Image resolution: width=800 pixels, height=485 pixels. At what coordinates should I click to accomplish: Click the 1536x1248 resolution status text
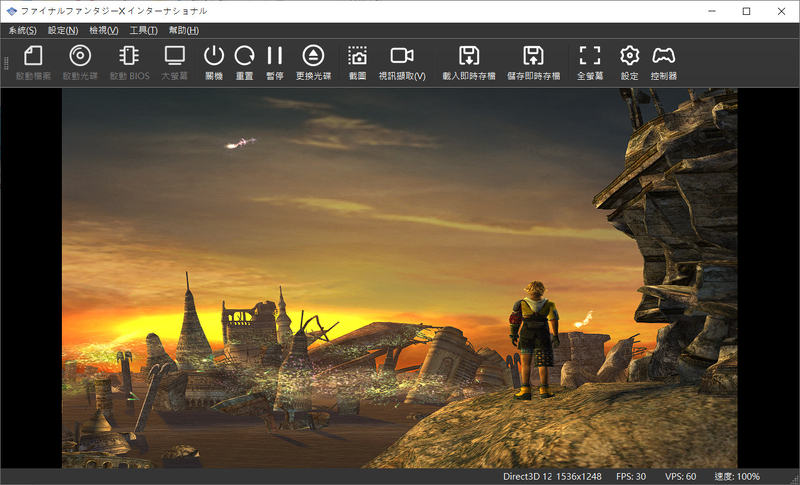coord(579,476)
